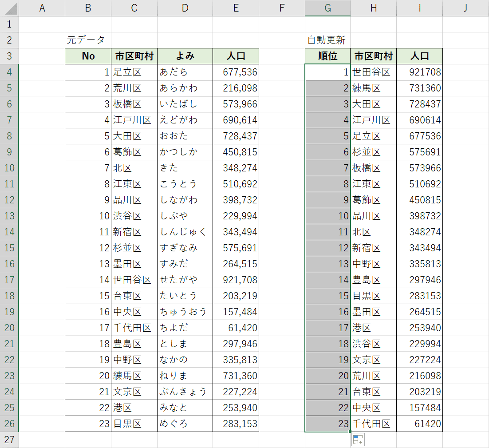
Task: Select the cell containing しんじゅく
Action: 185,232
